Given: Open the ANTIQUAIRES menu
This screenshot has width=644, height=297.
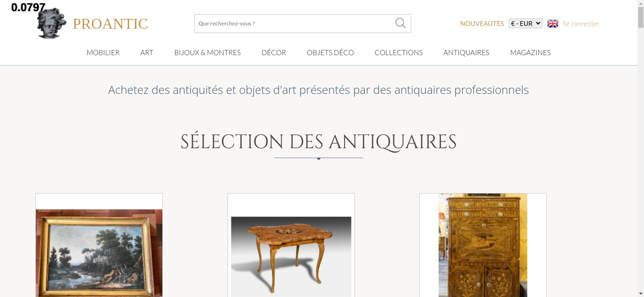Looking at the screenshot, I should pos(466,52).
